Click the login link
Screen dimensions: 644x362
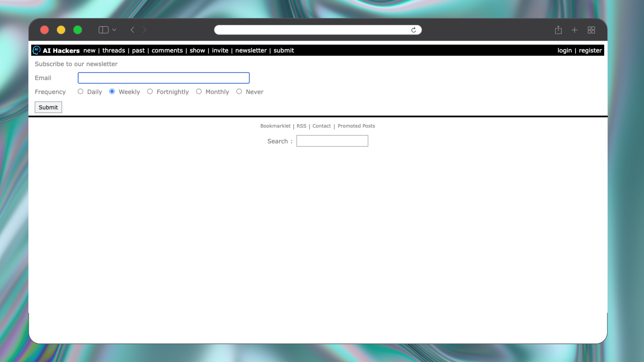point(565,50)
